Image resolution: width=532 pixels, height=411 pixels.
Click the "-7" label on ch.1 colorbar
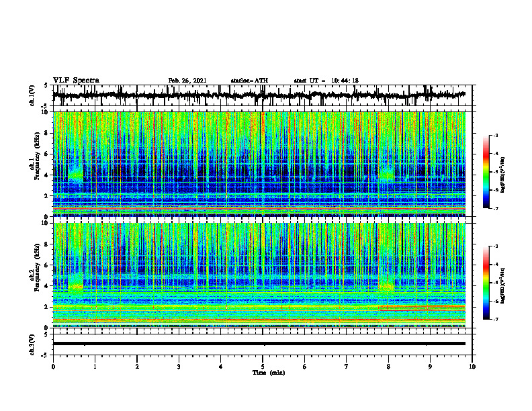[x=496, y=208]
